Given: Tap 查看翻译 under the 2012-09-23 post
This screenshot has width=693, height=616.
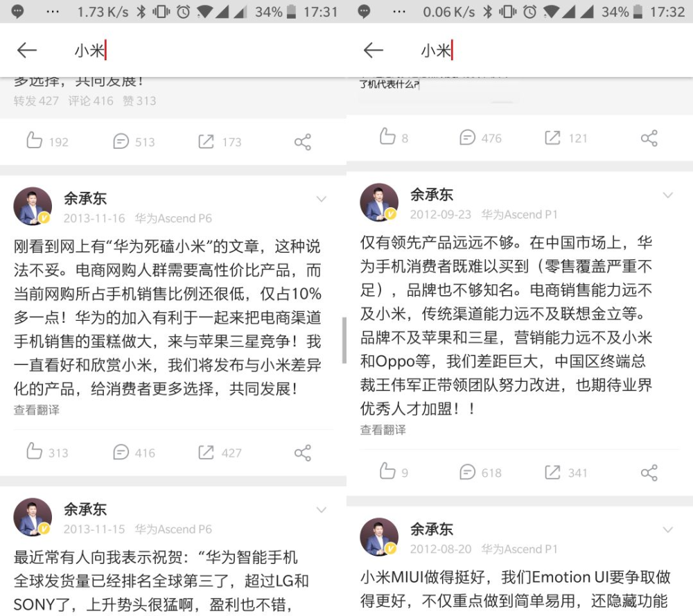Looking at the screenshot, I should [x=383, y=430].
